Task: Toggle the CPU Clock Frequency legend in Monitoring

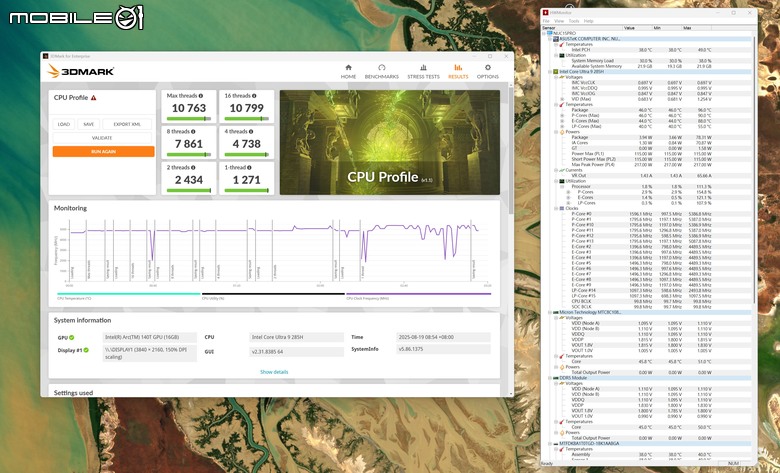Action: coord(418,296)
